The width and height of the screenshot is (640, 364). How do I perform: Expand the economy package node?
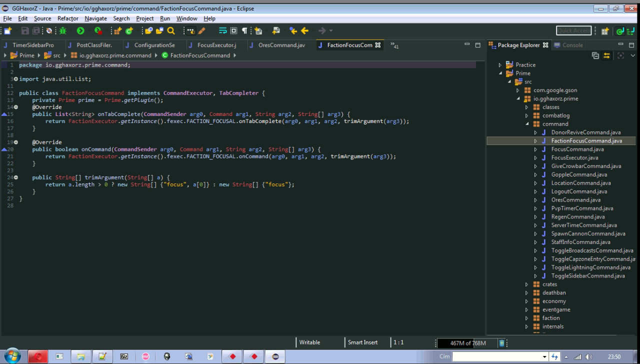pos(526,301)
